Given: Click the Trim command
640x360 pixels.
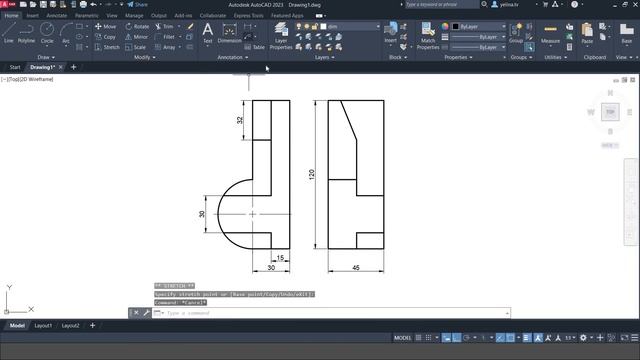Looking at the screenshot, I should 164,27.
